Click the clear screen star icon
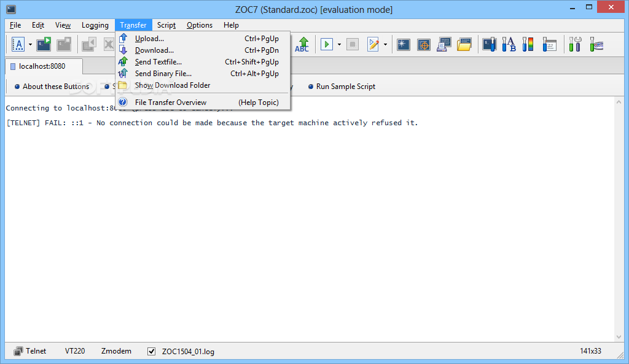The width and height of the screenshot is (629, 364). pyautogui.click(x=403, y=44)
